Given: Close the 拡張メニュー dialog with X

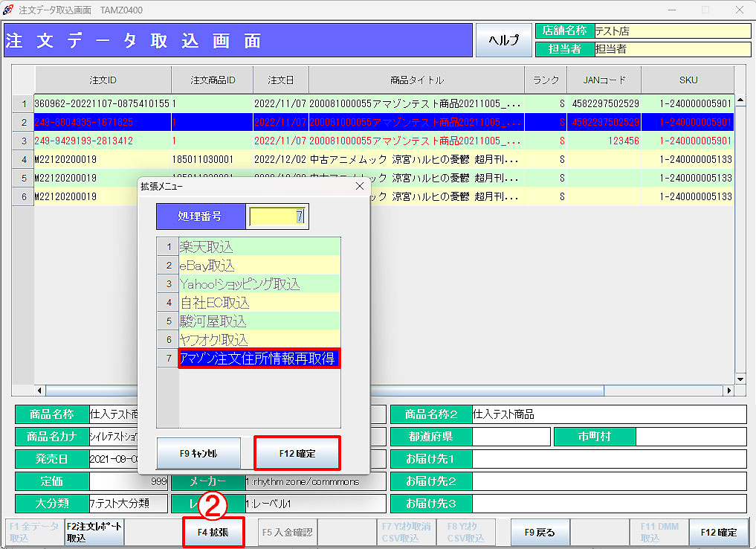Looking at the screenshot, I should [359, 186].
